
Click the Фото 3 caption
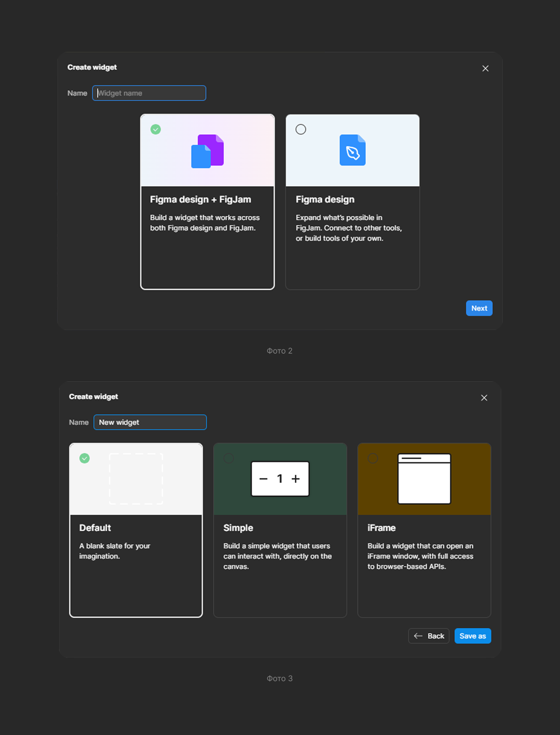point(280,679)
